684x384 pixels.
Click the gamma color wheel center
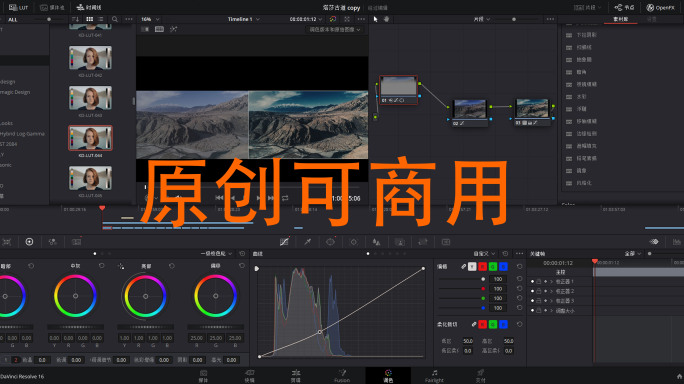coord(75,296)
